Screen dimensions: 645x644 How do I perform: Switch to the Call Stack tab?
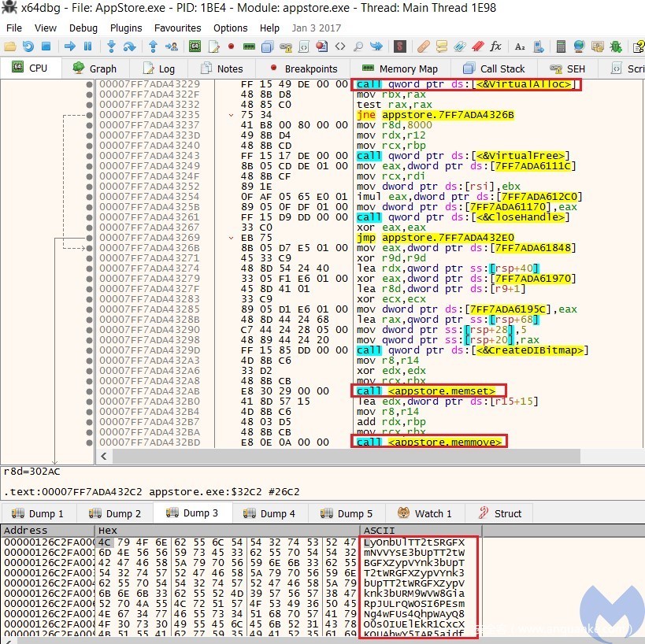(494, 68)
